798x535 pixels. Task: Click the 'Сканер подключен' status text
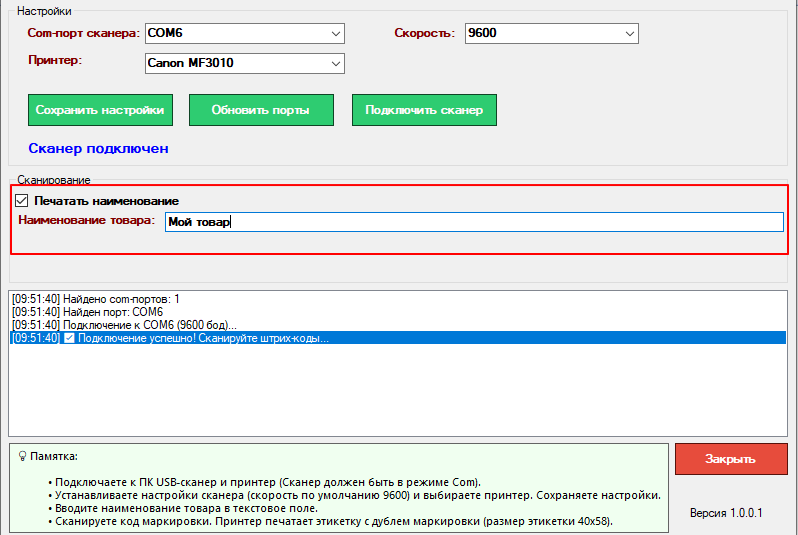(x=98, y=149)
